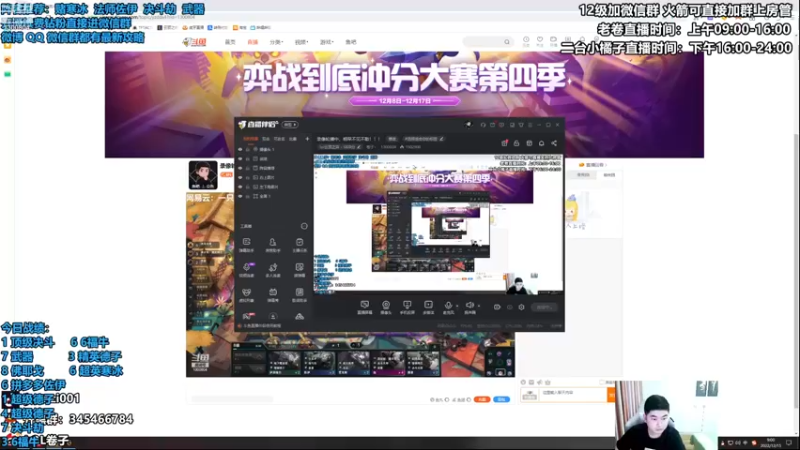Screen dimensions: 800x450
Task: Open gift box icon with red dot
Action: [x=504, y=143]
